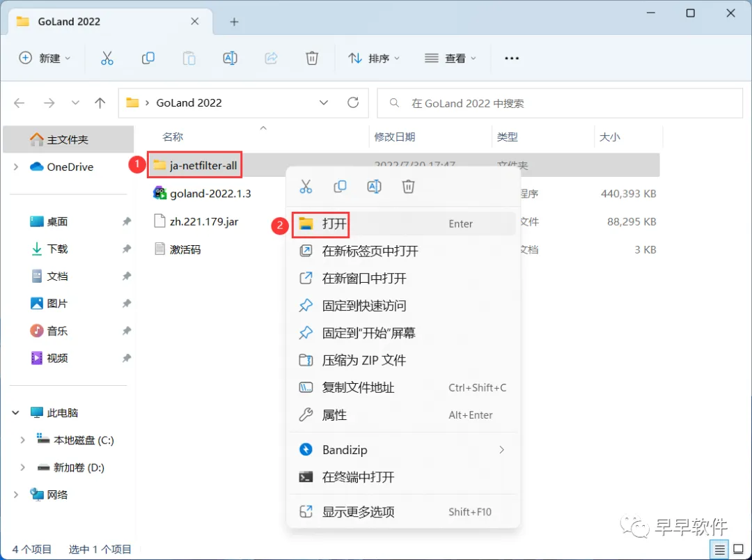
Task: Expand the Network (网络) tree node
Action: (16, 495)
